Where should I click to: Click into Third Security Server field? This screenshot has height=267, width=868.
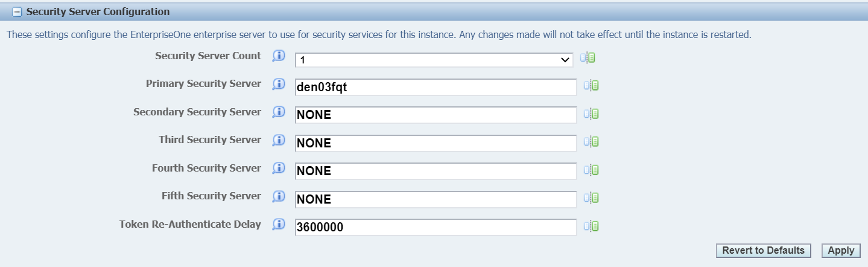[436, 143]
